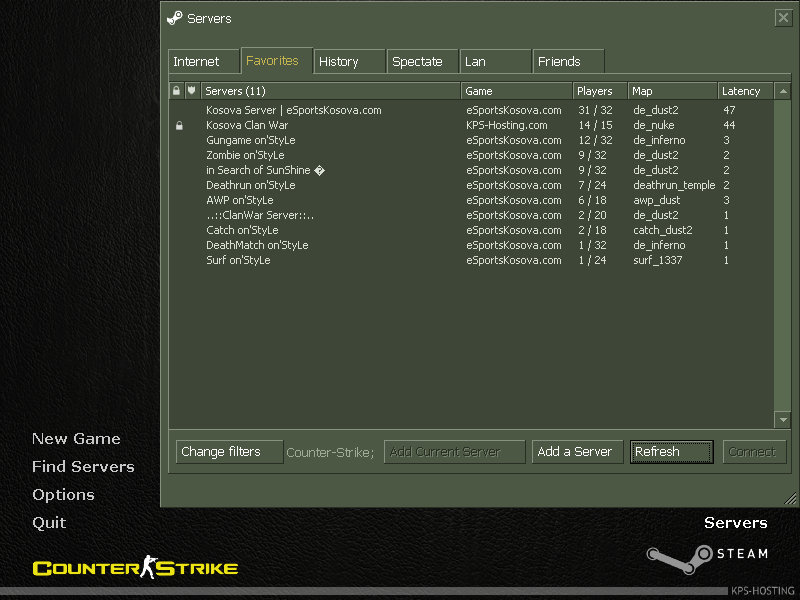The height and width of the screenshot is (600, 800).
Task: Click the Add Current Server button
Action: click(454, 452)
